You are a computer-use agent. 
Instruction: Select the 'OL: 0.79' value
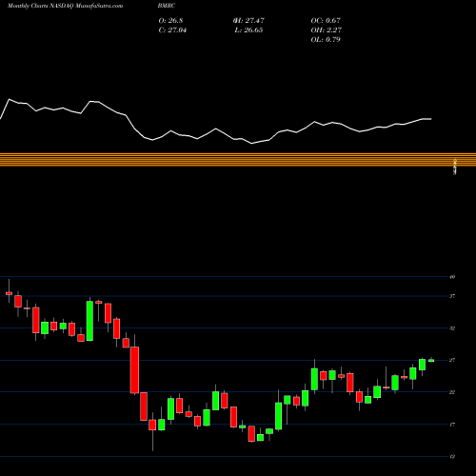click(326, 40)
